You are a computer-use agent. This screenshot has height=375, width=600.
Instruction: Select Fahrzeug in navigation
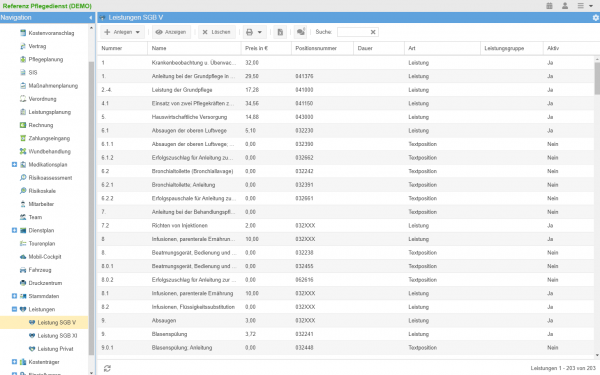click(35, 270)
